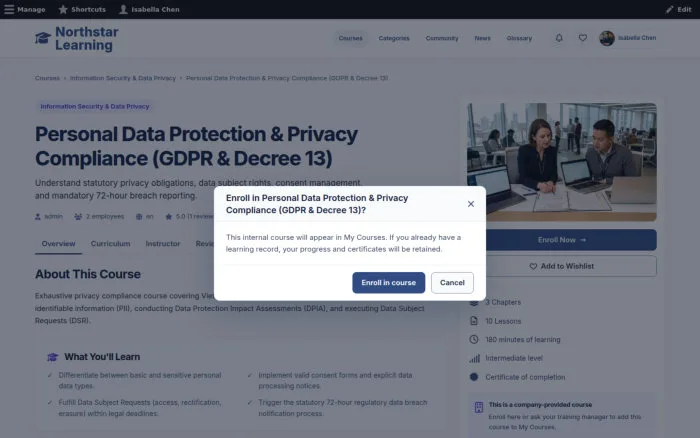Screen dimensions: 700x438
Task: Click the 3 Chapters text
Action: tap(503, 302)
